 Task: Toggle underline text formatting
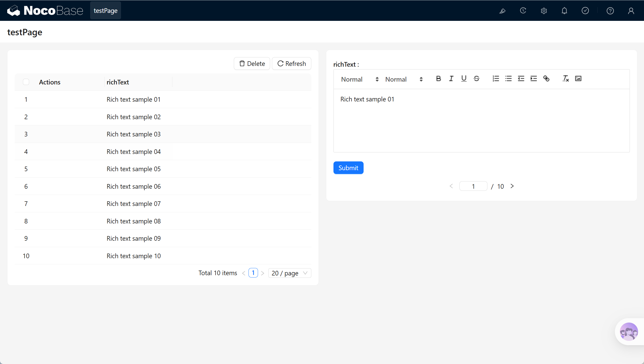[464, 79]
